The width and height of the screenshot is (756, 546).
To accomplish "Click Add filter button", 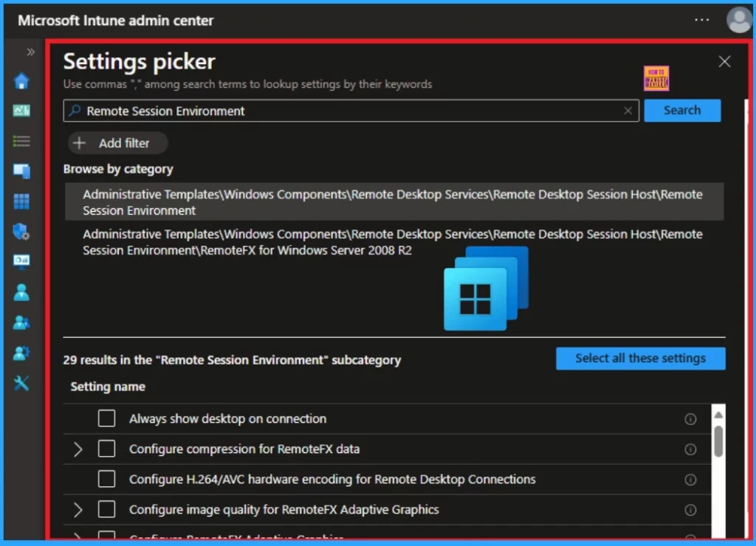I will click(118, 143).
